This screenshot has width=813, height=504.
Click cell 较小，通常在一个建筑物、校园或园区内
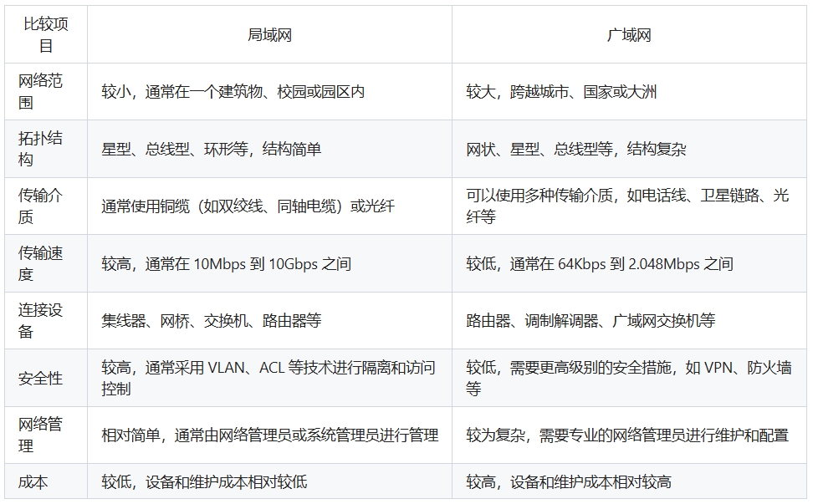click(269, 92)
